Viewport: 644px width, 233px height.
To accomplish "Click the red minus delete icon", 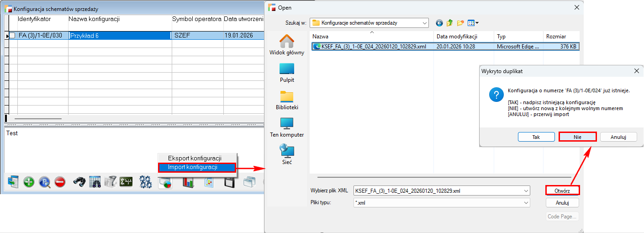I will [x=60, y=182].
